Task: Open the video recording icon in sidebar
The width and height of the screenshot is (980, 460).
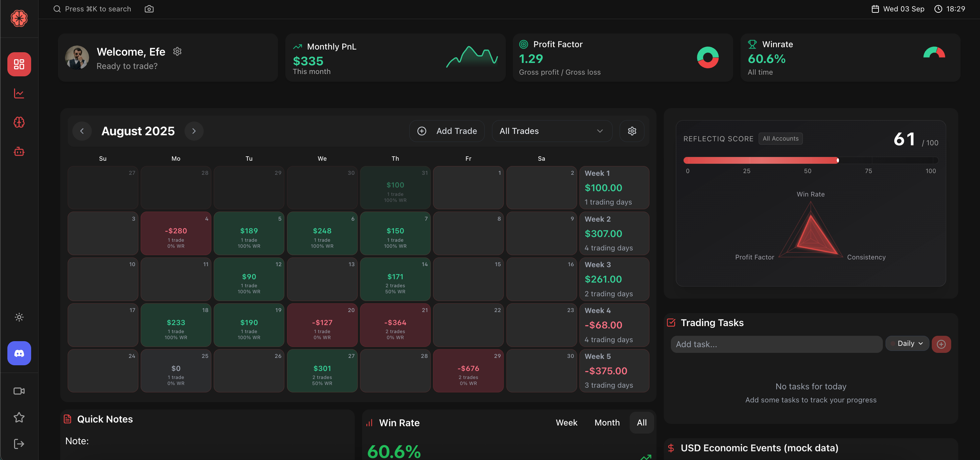Action: click(19, 391)
